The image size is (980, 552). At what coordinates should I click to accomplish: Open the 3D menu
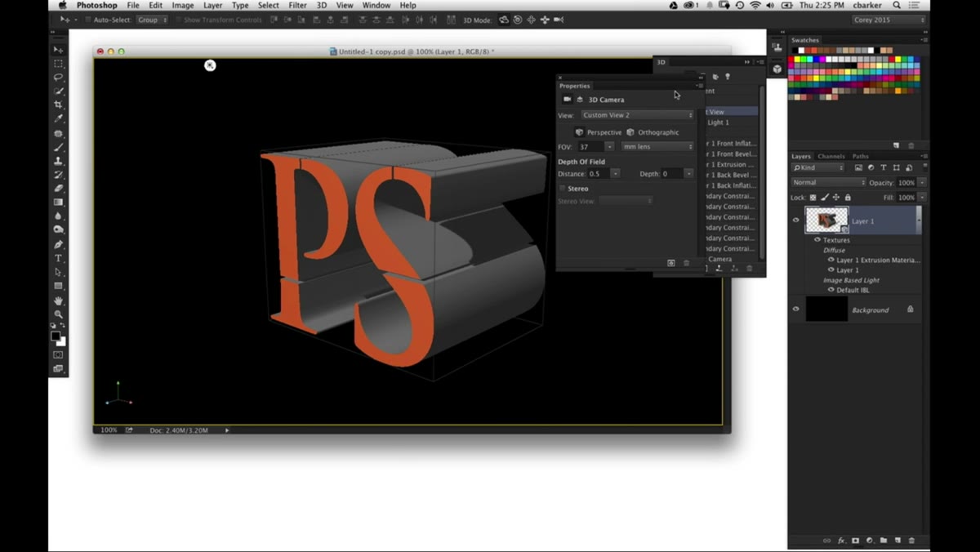pyautogui.click(x=322, y=6)
